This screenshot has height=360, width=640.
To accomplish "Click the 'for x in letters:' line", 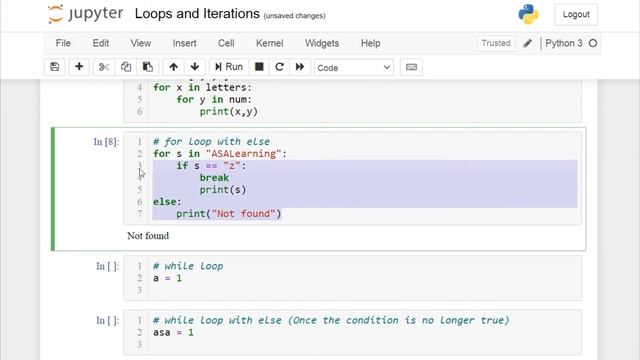I will (x=202, y=87).
